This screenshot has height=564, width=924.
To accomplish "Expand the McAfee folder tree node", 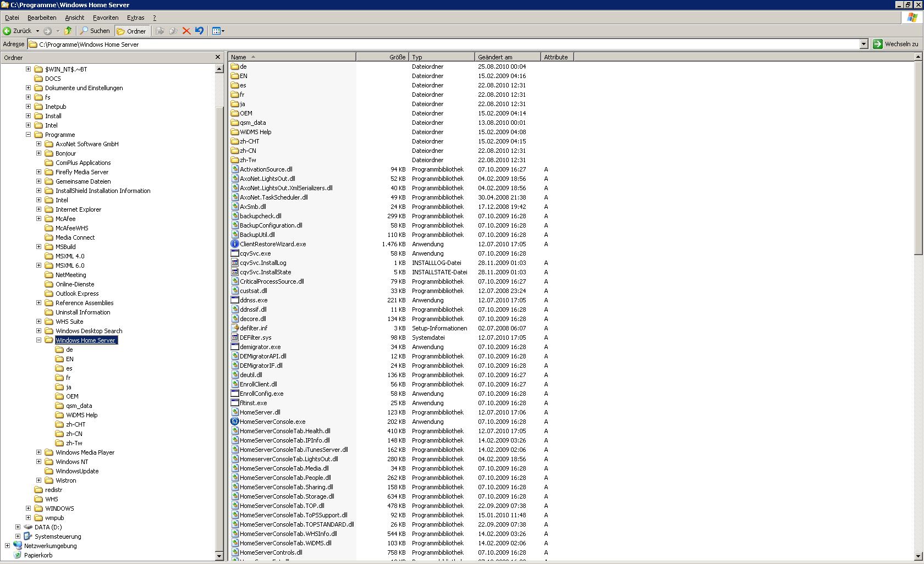I will (38, 219).
